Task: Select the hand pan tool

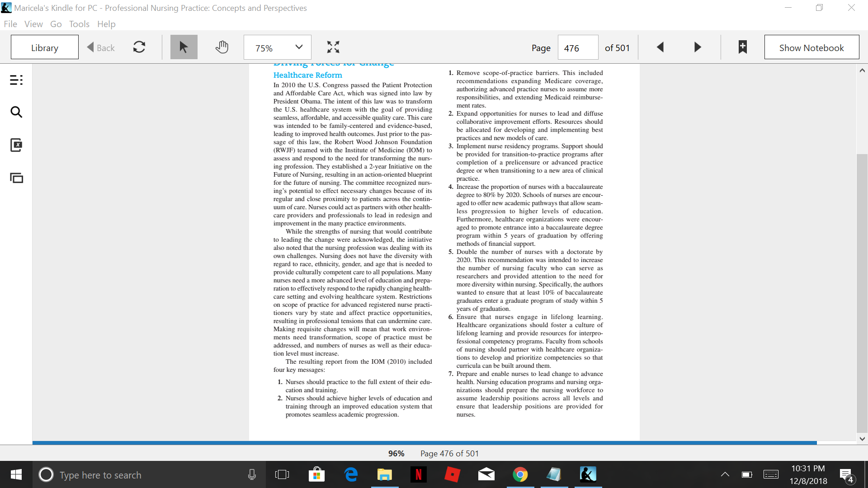Action: (222, 47)
